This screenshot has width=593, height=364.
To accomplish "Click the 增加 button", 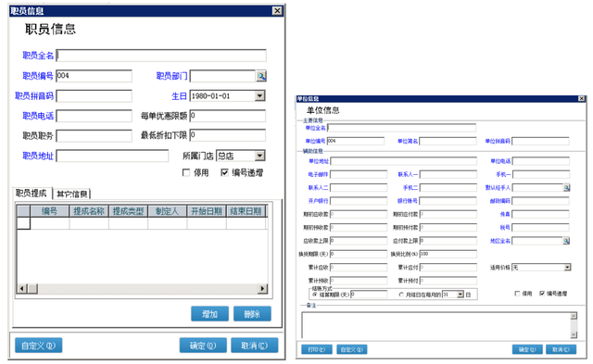I will 209,314.
